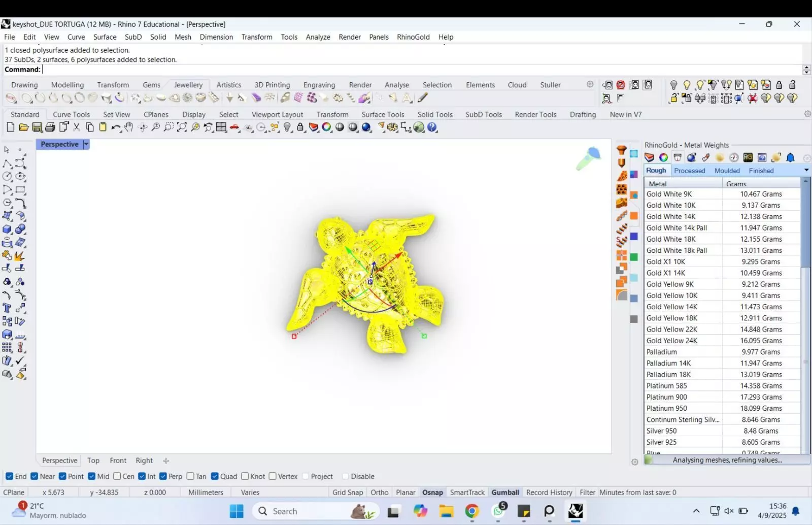
Task: Enable the Knot osnap checkbox
Action: click(x=245, y=476)
